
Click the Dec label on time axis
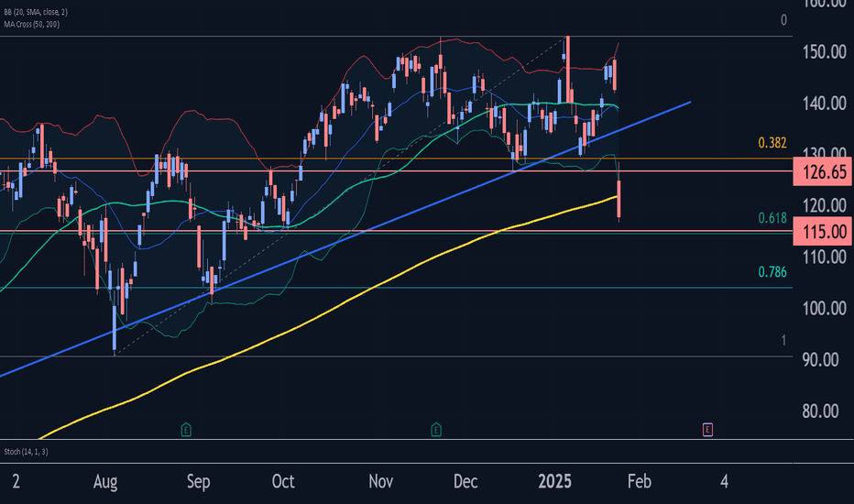465,482
